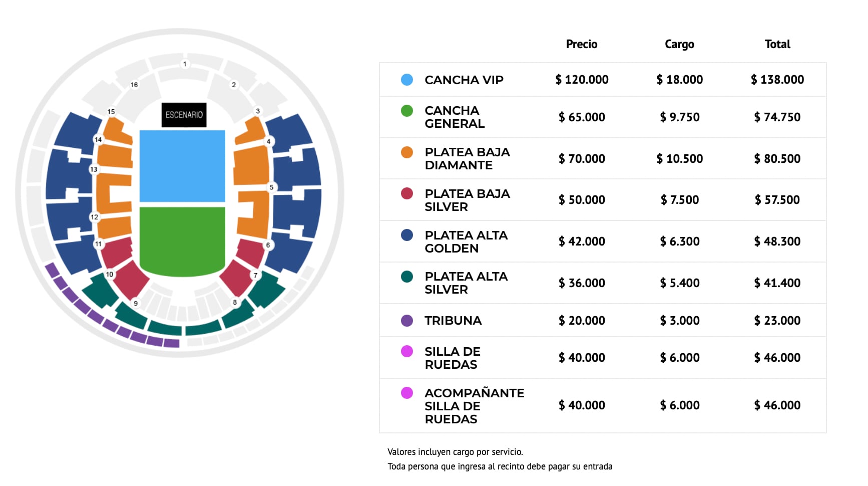The width and height of the screenshot is (868, 486).
Task: Select the green Cancha General floor zone
Action: point(182,240)
